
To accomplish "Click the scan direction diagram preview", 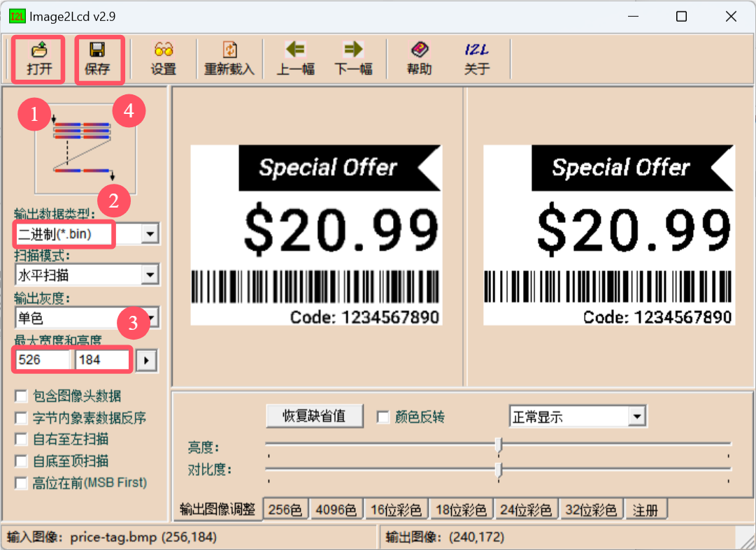I will coord(85,150).
